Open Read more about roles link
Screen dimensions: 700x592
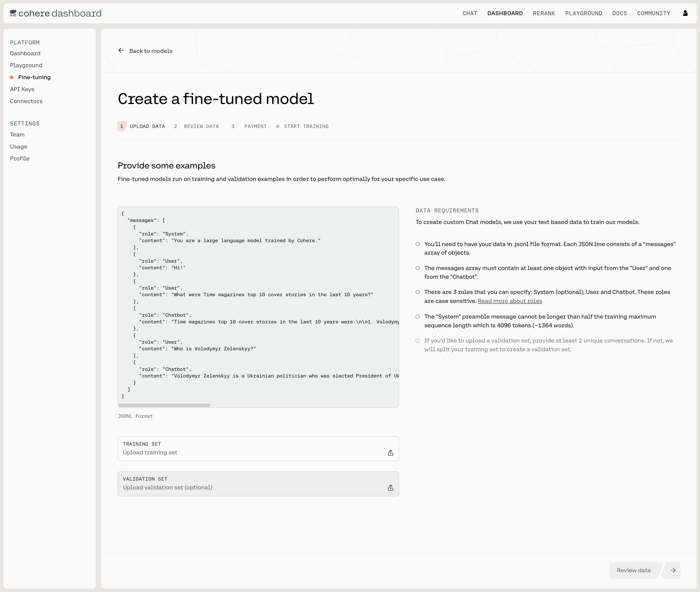(x=510, y=301)
